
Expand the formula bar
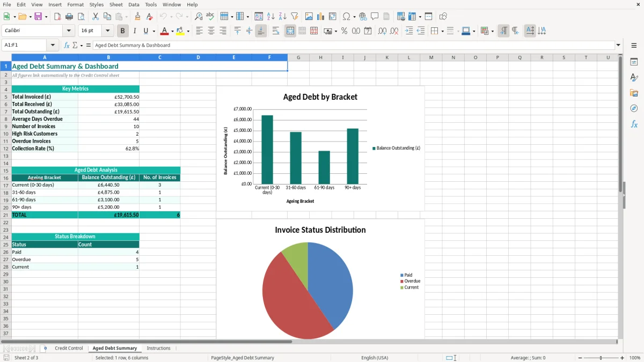coord(618,45)
